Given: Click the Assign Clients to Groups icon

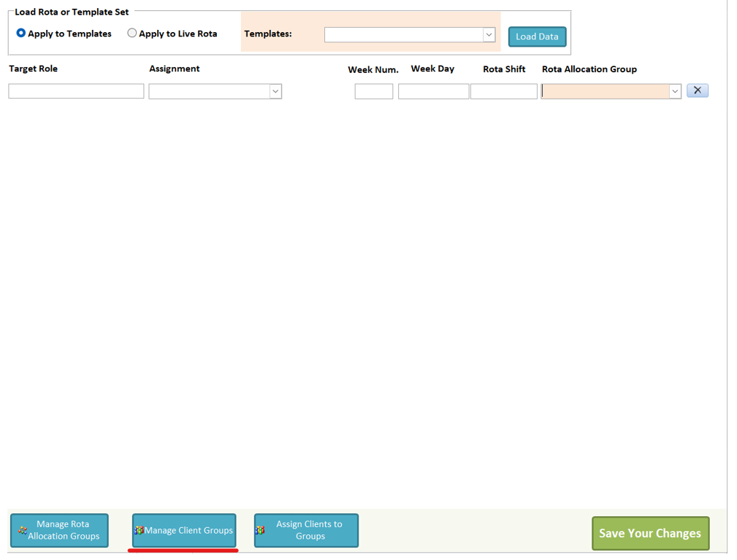Looking at the screenshot, I should (x=260, y=530).
